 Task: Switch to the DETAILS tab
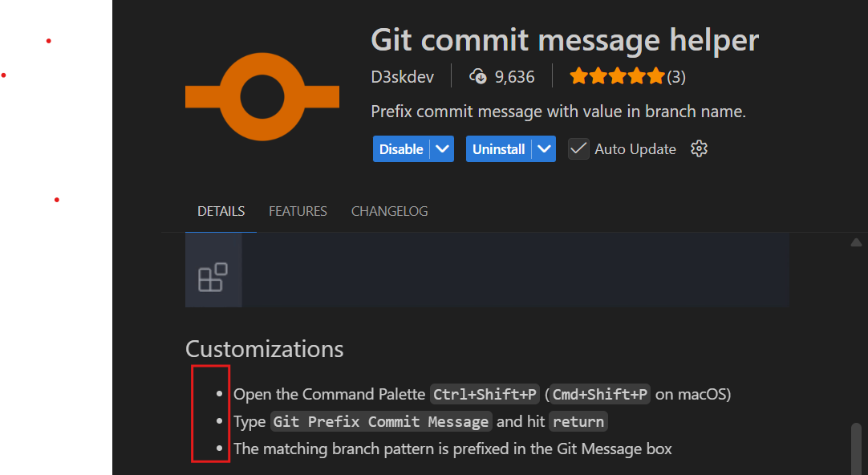click(221, 212)
